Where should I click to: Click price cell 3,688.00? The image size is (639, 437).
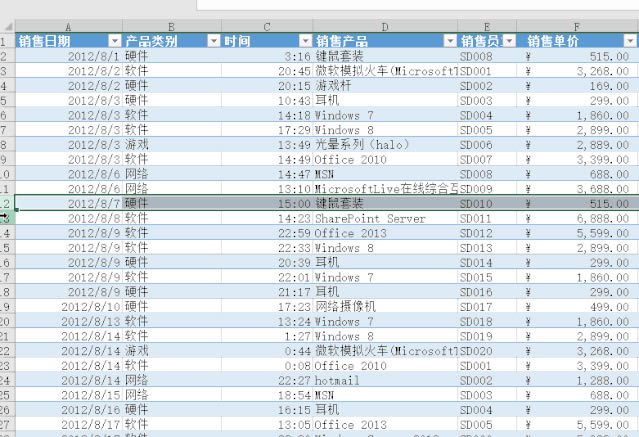tap(577, 189)
